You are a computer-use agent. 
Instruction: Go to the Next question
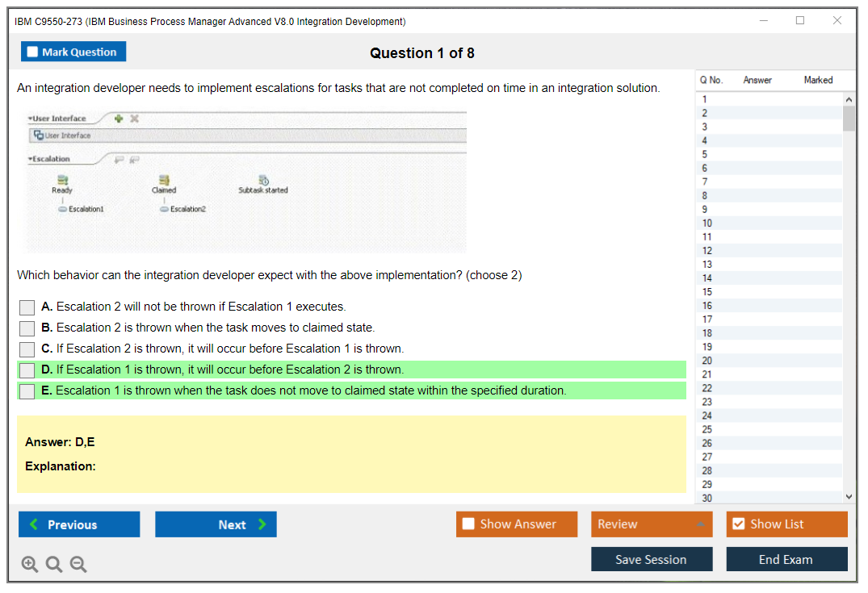[x=216, y=524]
